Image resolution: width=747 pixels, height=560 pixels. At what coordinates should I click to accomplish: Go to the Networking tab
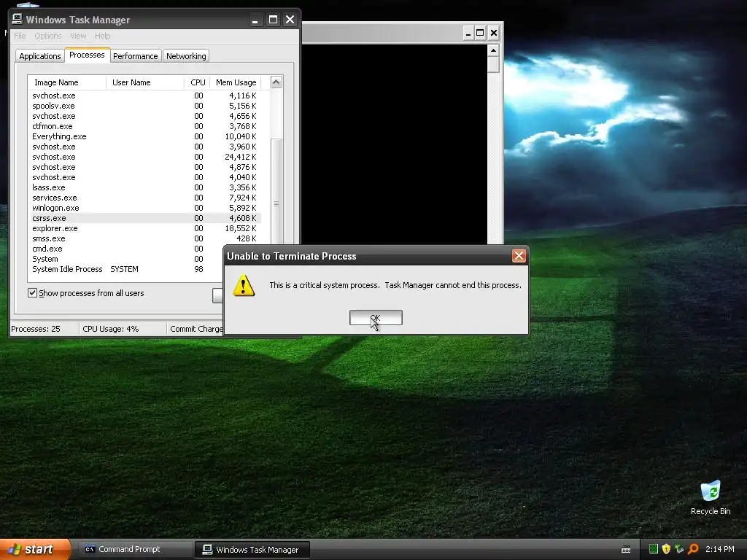pyautogui.click(x=186, y=56)
